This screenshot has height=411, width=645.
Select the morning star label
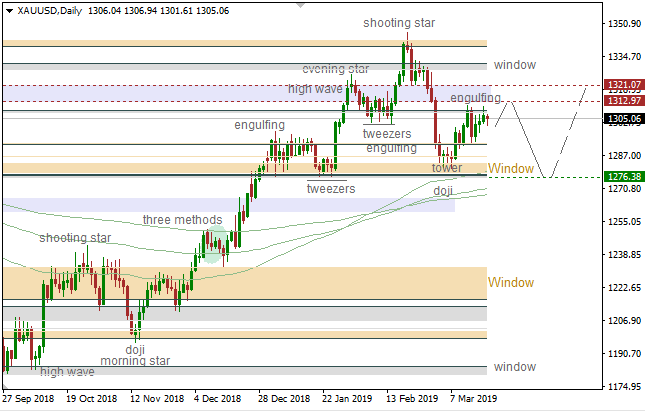pyautogui.click(x=134, y=361)
